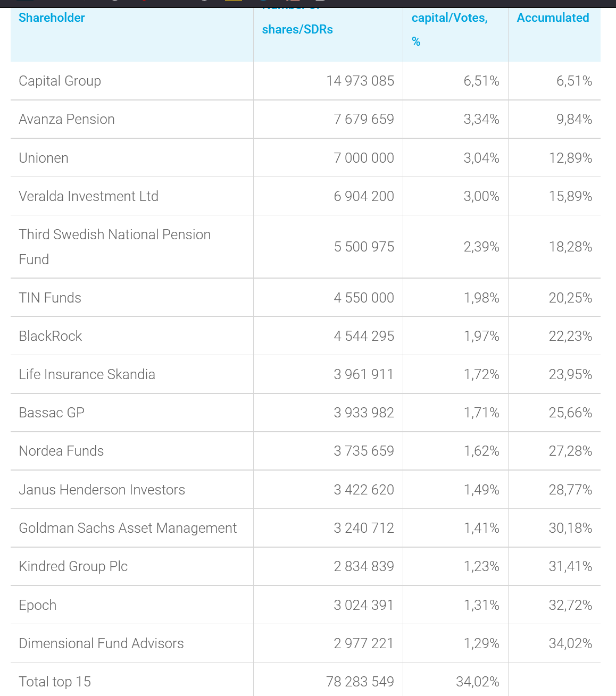The height and width of the screenshot is (696, 616).
Task: Click the Shareholder column header
Action: pos(52,18)
